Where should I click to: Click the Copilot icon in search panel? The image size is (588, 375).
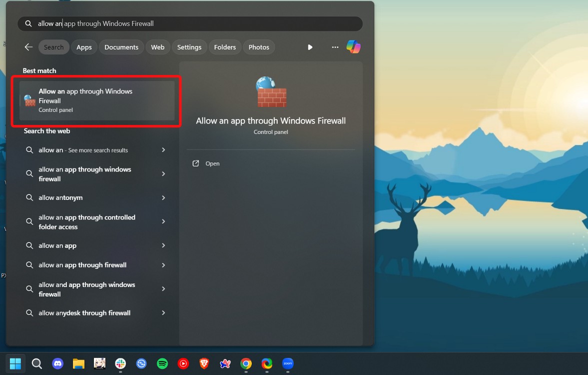point(354,47)
